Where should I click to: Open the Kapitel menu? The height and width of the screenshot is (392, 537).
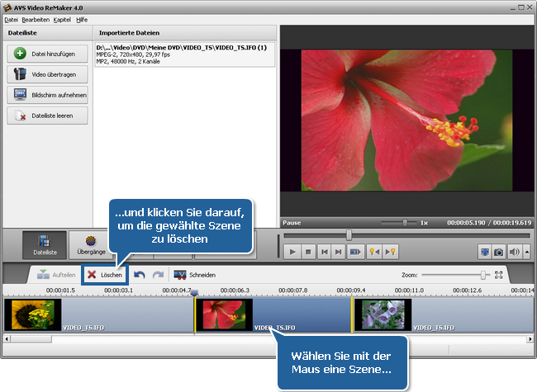[x=62, y=19]
